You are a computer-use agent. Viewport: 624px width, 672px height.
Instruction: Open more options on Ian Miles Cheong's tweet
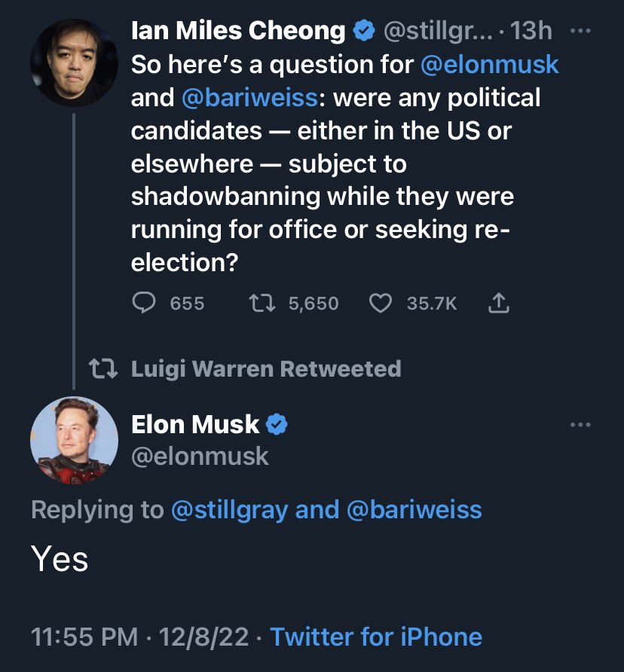click(x=581, y=31)
